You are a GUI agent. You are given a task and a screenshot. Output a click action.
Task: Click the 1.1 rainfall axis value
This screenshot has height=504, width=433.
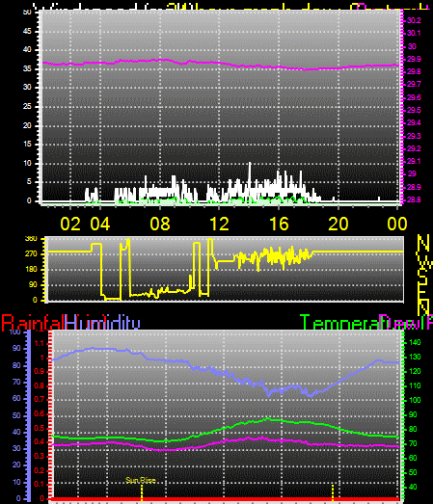point(40,344)
